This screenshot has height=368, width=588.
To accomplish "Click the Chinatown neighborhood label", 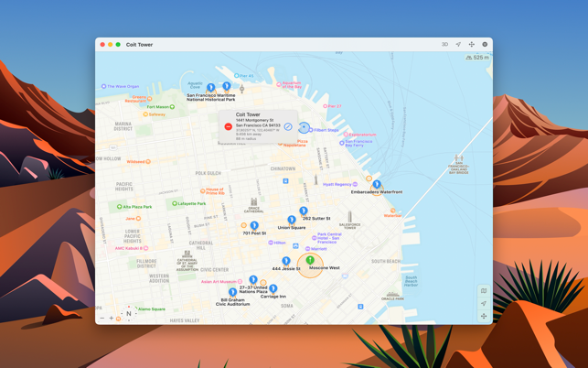I will coord(283,168).
